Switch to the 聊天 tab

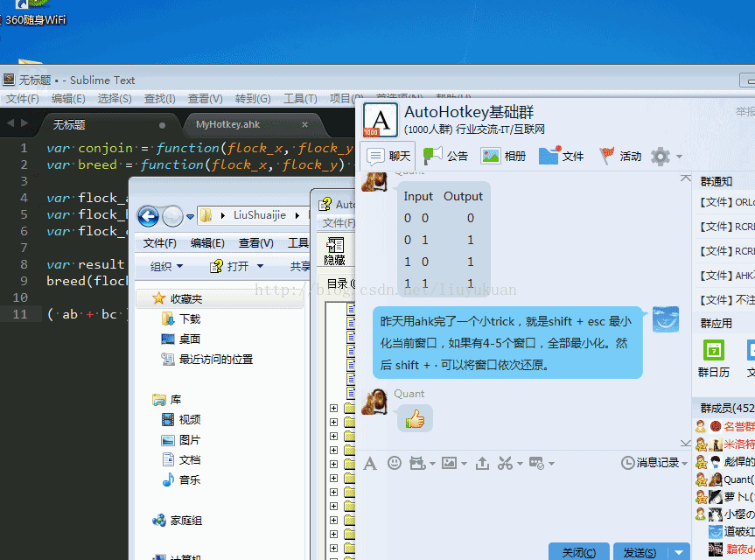coord(388,157)
